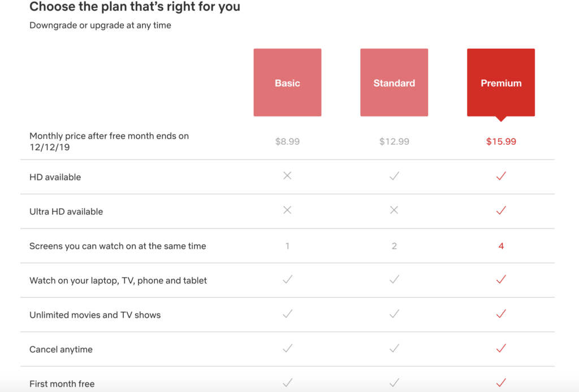579x392 pixels.
Task: Select the Basic plan box
Action: [287, 83]
